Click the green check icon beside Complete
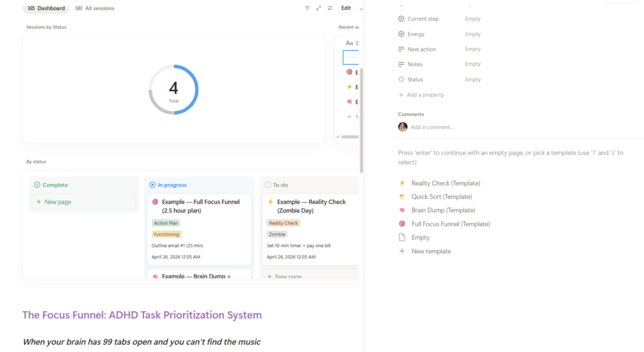The image size is (644, 352). point(37,185)
